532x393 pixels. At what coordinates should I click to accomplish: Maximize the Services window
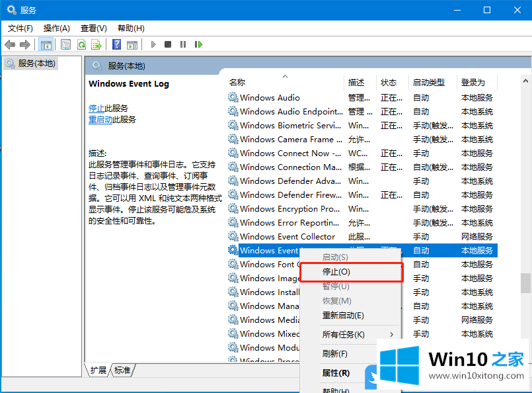[487, 10]
